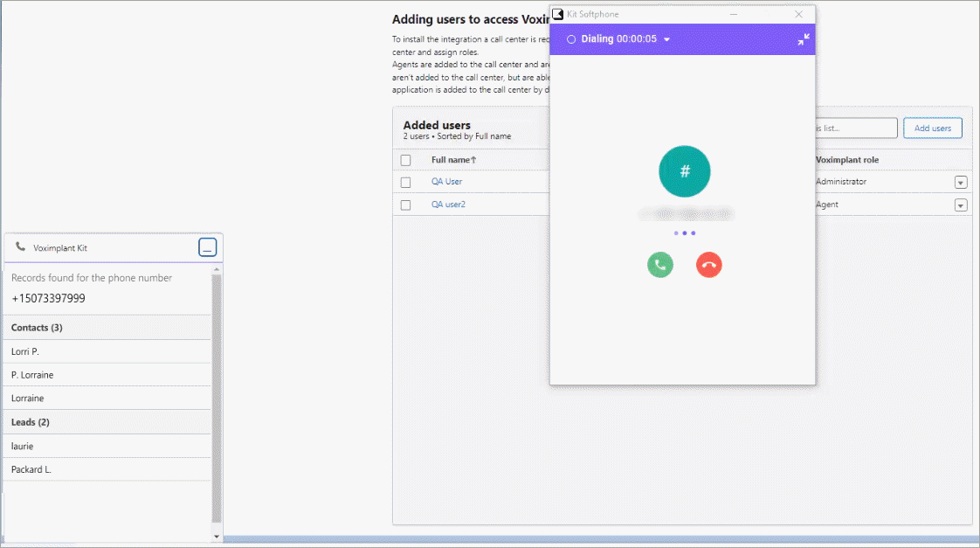The image size is (980, 548).
Task: Tick the checkbox for QA user2
Action: 405,205
